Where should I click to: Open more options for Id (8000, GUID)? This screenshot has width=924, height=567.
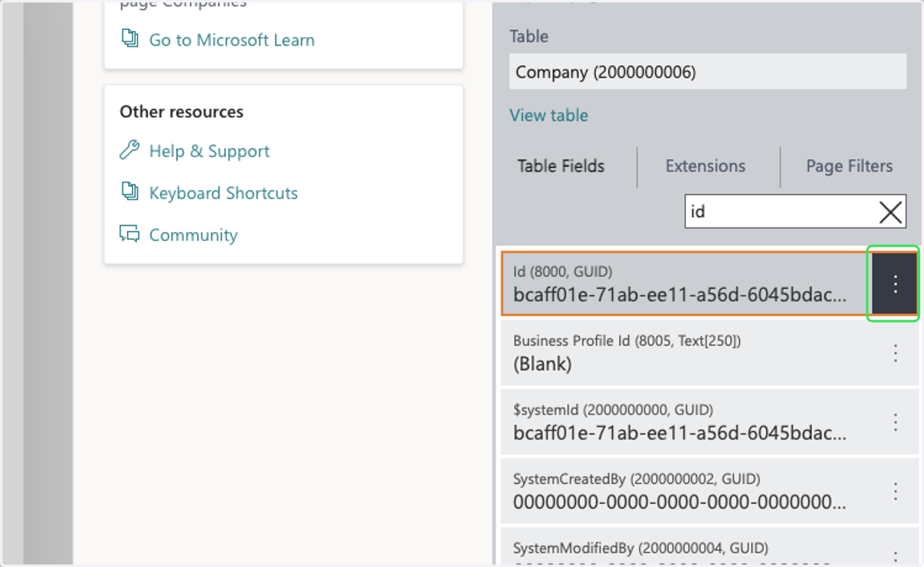coord(895,284)
